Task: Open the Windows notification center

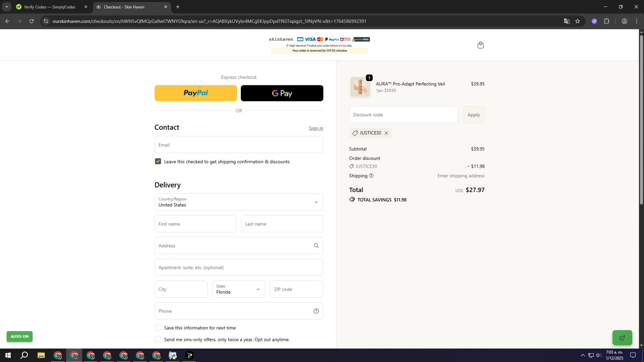Action: point(633,356)
